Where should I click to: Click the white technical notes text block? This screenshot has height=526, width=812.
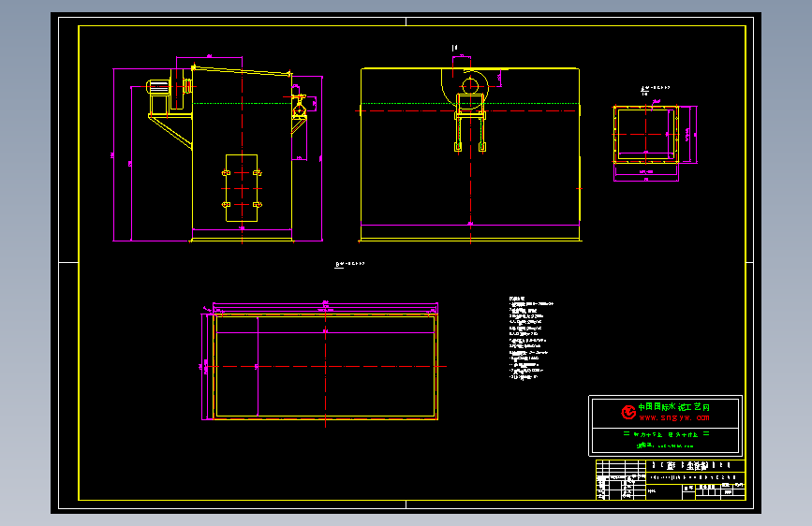click(x=531, y=338)
